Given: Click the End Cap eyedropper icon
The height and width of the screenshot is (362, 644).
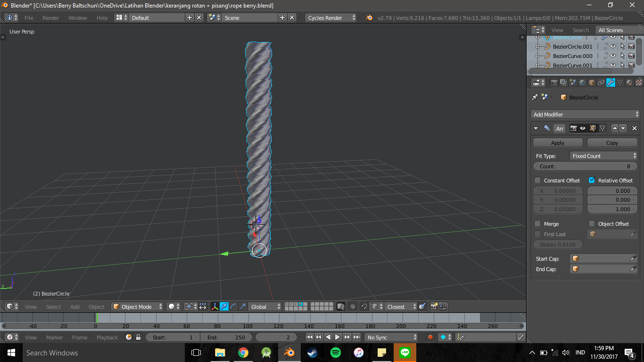Looking at the screenshot, I should pos(634,269).
